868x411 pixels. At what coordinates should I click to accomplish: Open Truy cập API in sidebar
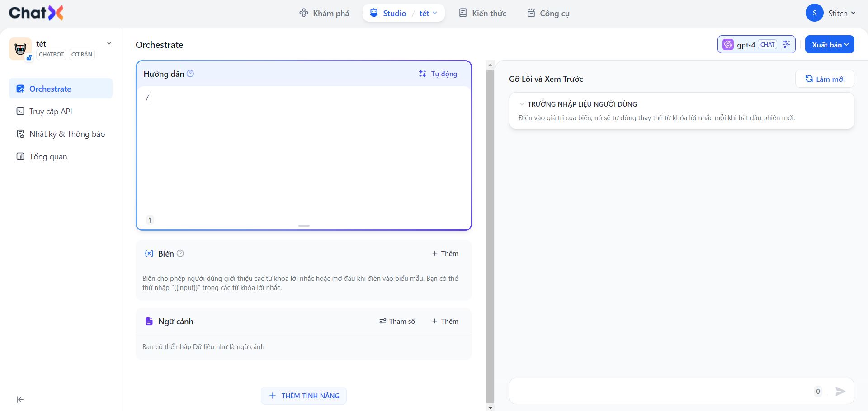(61, 111)
